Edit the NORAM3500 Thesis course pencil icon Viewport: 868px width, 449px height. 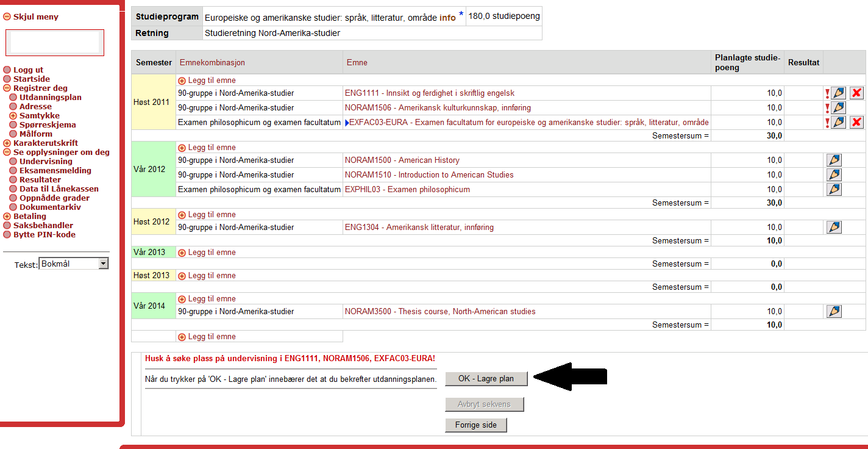(834, 312)
